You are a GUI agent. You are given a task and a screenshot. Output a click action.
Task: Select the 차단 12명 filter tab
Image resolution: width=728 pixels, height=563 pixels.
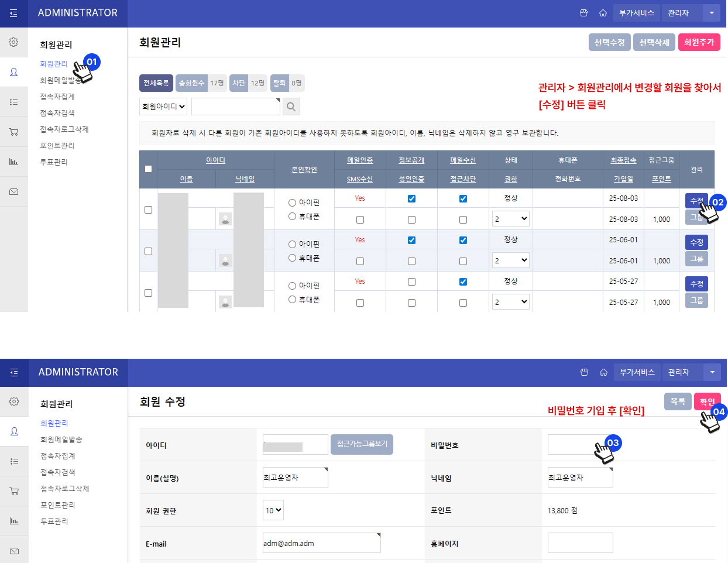[x=248, y=83]
